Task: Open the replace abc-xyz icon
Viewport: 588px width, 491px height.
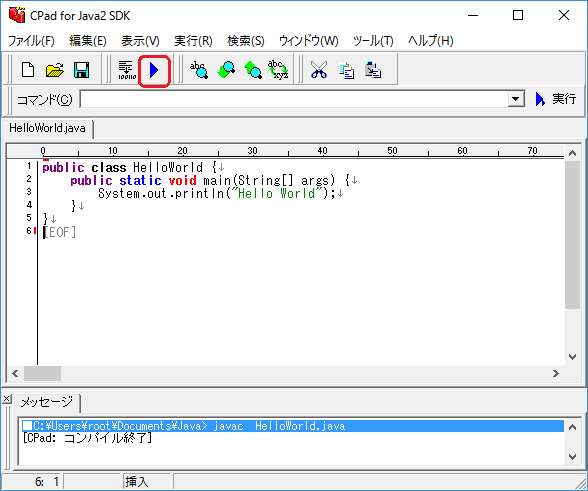Action: 278,70
